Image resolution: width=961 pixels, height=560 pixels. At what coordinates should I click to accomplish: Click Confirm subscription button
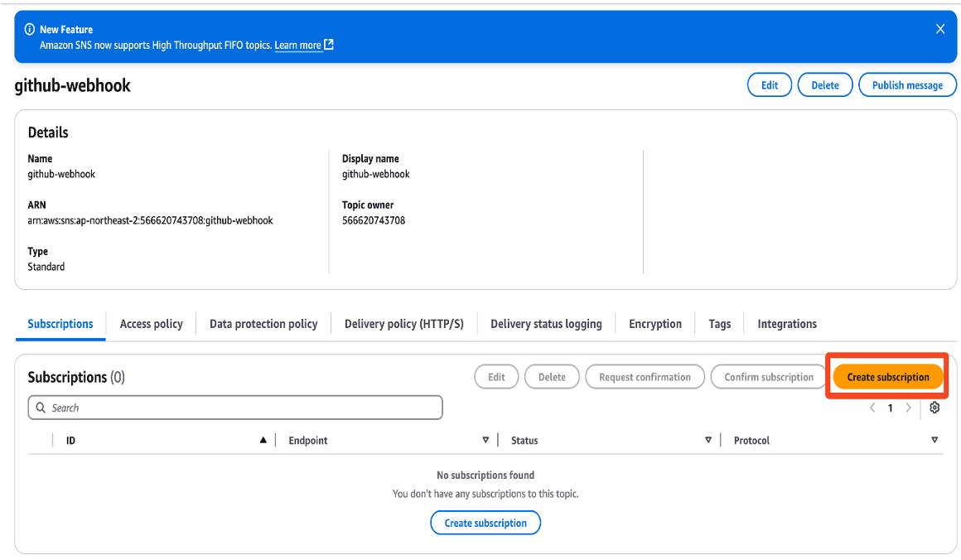769,377
